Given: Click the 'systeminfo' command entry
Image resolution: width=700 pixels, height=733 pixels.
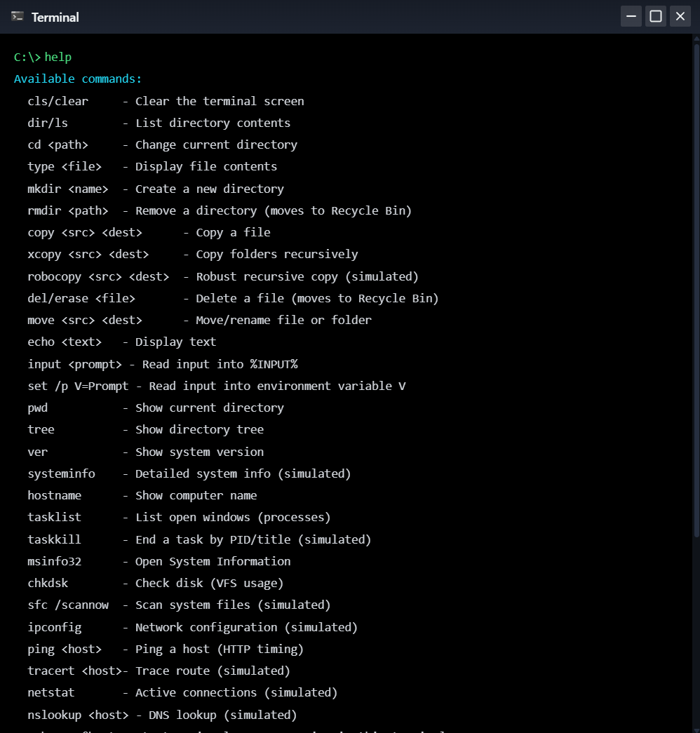Looking at the screenshot, I should pos(61,473).
